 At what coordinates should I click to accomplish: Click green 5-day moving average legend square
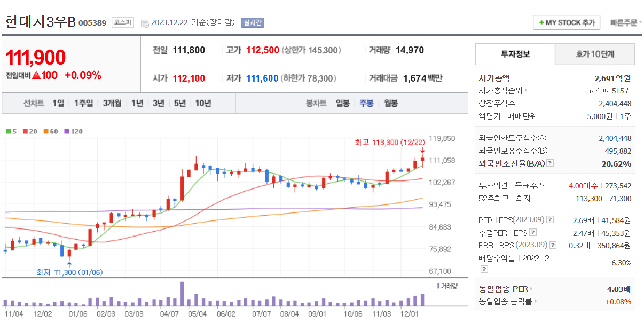coord(8,131)
